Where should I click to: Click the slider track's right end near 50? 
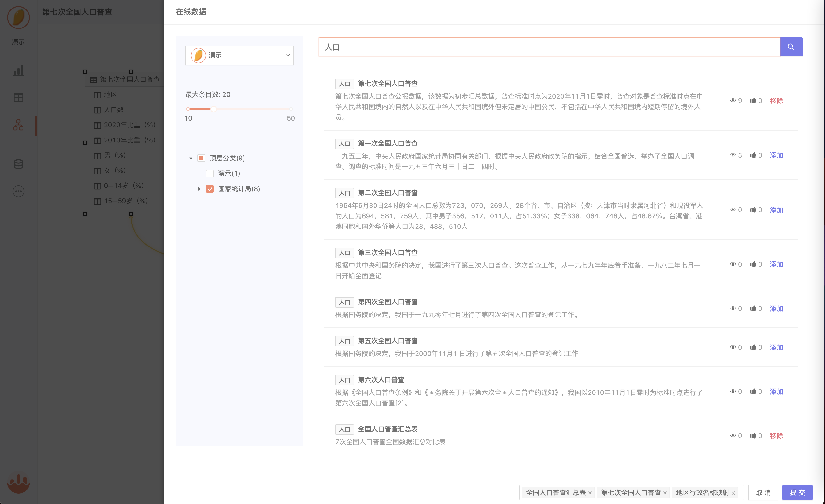pyautogui.click(x=291, y=109)
